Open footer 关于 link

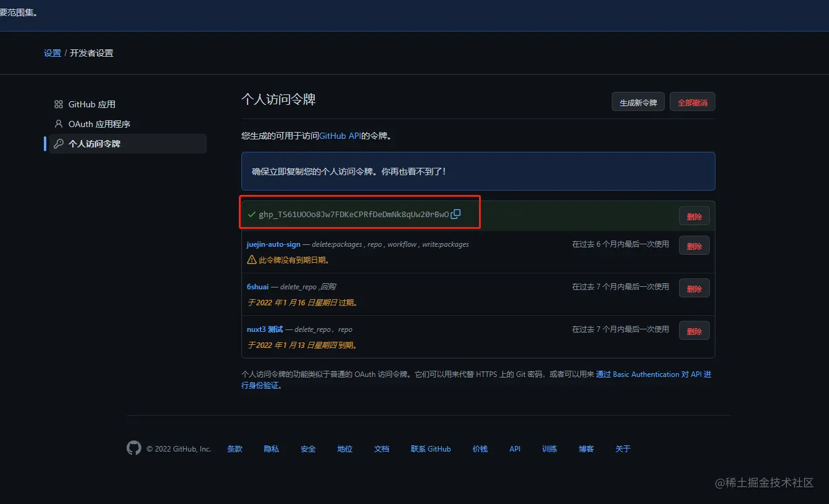point(623,449)
